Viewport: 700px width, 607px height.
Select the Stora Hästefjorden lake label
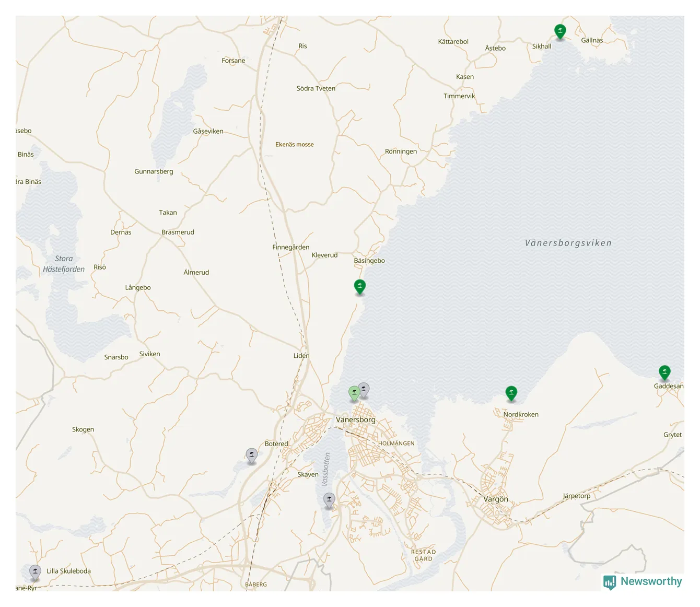coord(64,264)
